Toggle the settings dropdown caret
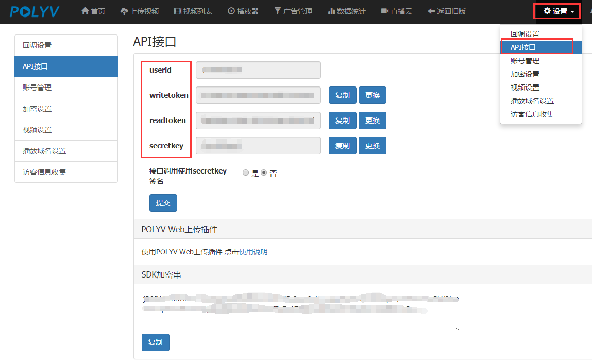592x364 pixels. [572, 12]
